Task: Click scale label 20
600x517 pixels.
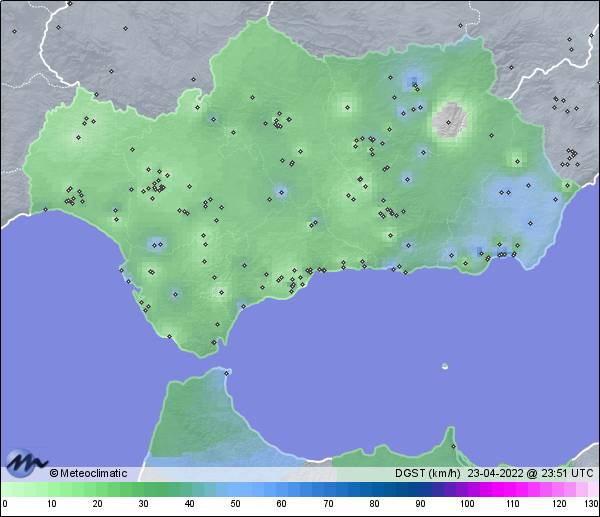Action: pos(98,504)
